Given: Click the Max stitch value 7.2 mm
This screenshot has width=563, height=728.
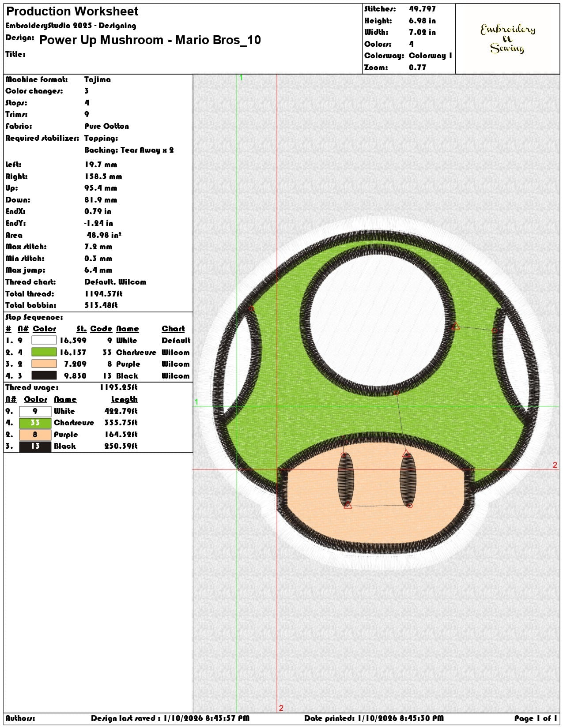Looking at the screenshot, I should pyautogui.click(x=98, y=247).
